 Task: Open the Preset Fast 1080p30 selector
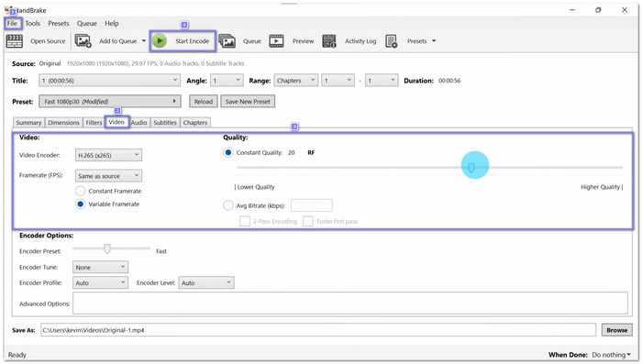coord(110,101)
